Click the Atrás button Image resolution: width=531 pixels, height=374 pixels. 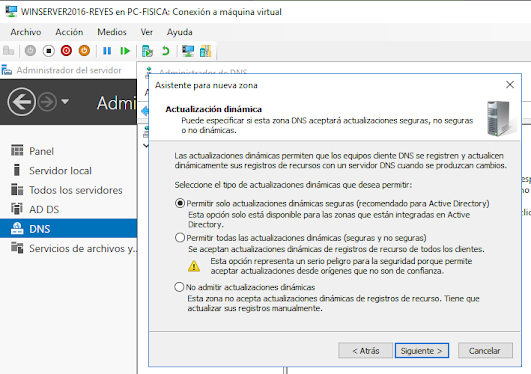pos(365,351)
